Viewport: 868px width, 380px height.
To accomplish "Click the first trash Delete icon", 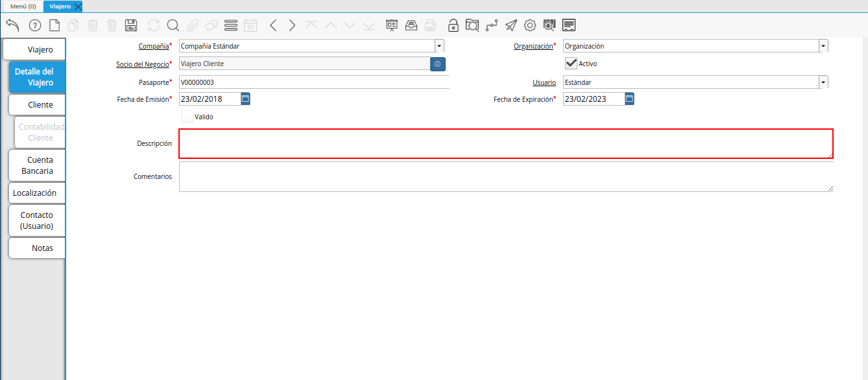I will coord(93,25).
